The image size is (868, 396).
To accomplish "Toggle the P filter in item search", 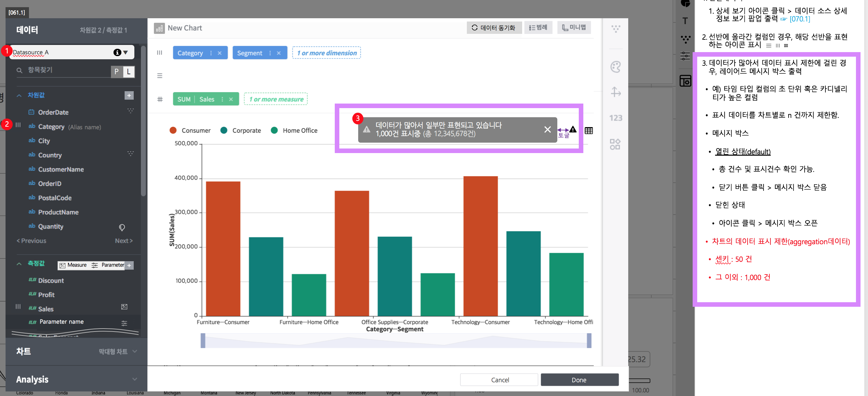I will (116, 72).
